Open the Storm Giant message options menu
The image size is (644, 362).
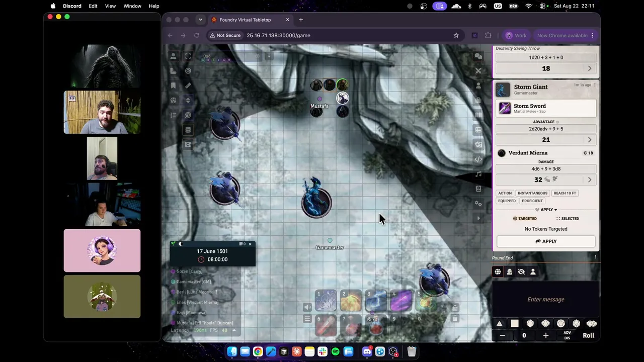coord(595,85)
